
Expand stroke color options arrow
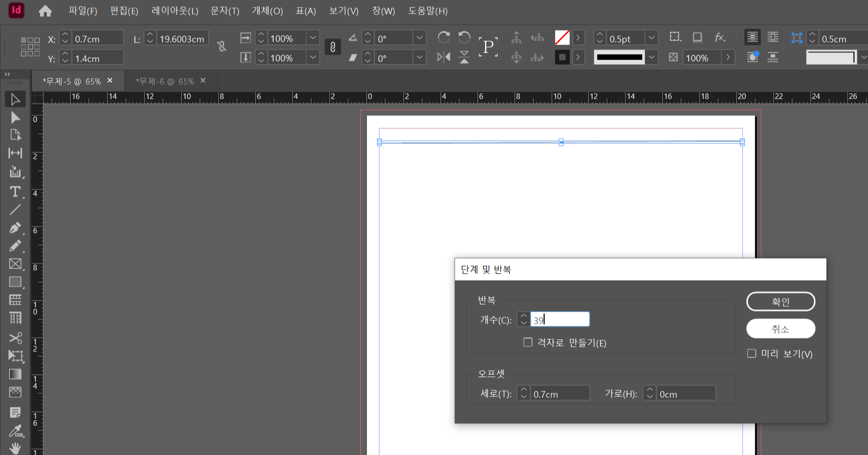point(578,57)
